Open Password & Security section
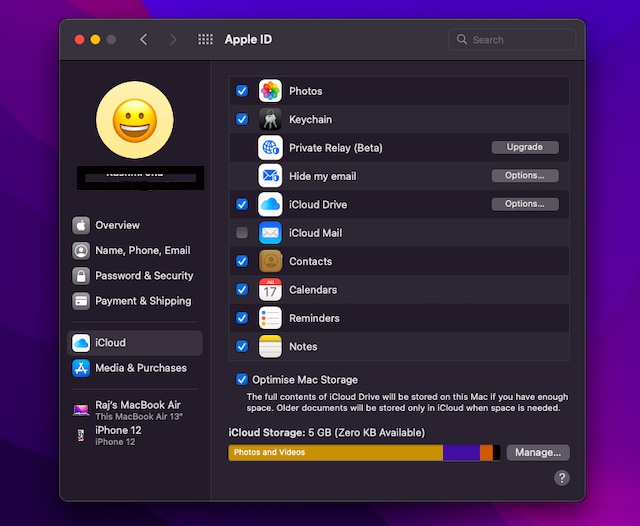The height and width of the screenshot is (526, 640). tap(135, 276)
